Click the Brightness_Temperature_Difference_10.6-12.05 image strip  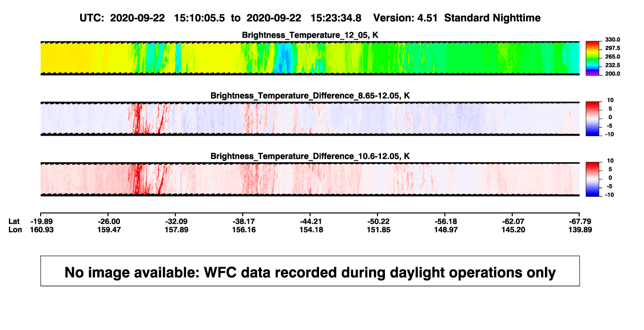coord(310,179)
